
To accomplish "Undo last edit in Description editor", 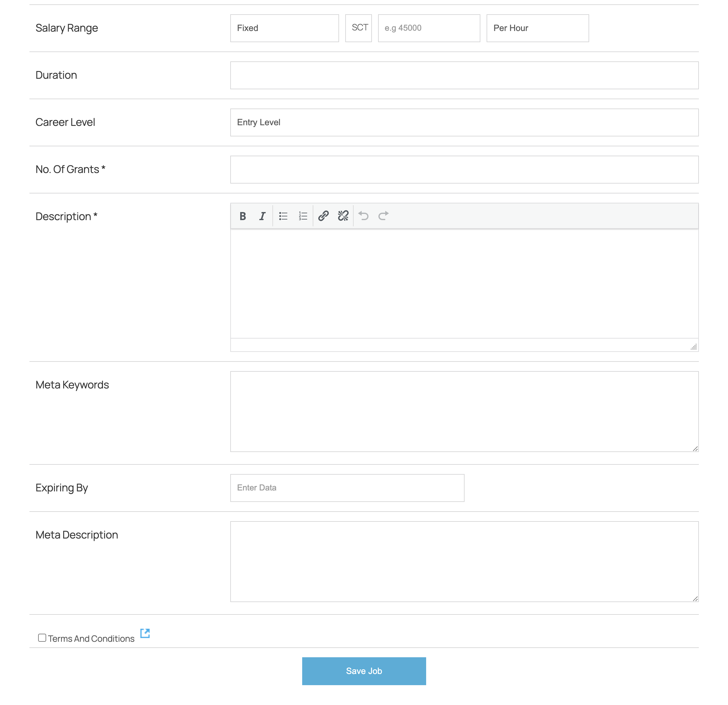I will 363,216.
